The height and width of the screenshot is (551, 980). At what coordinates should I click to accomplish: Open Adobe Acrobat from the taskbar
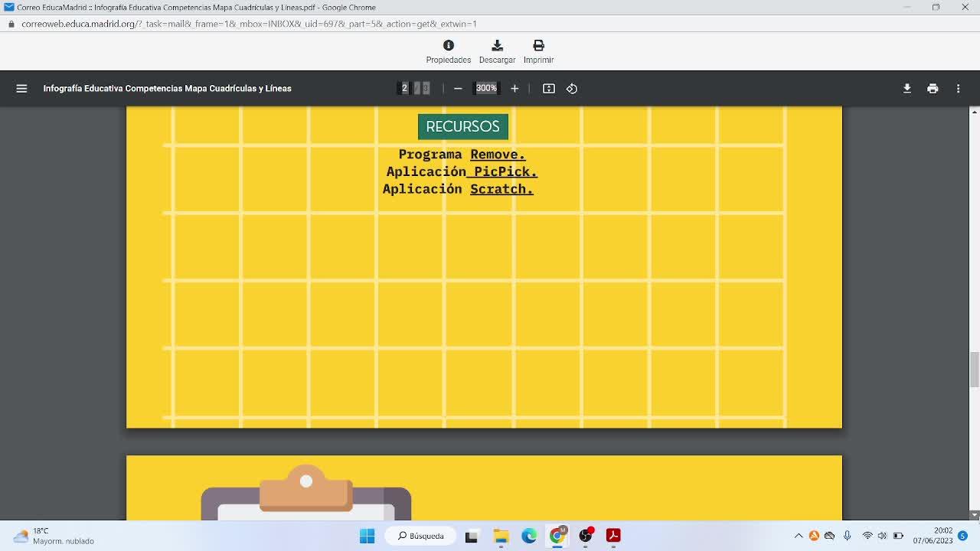tap(613, 536)
